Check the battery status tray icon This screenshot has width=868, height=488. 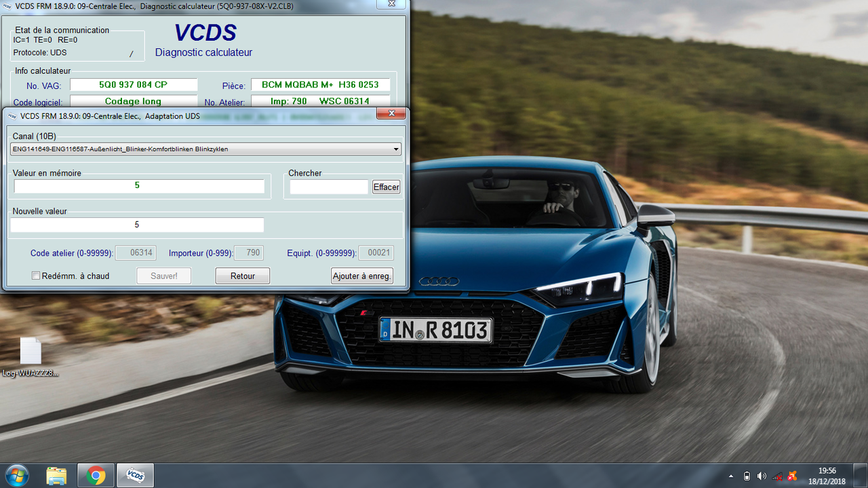click(x=747, y=476)
